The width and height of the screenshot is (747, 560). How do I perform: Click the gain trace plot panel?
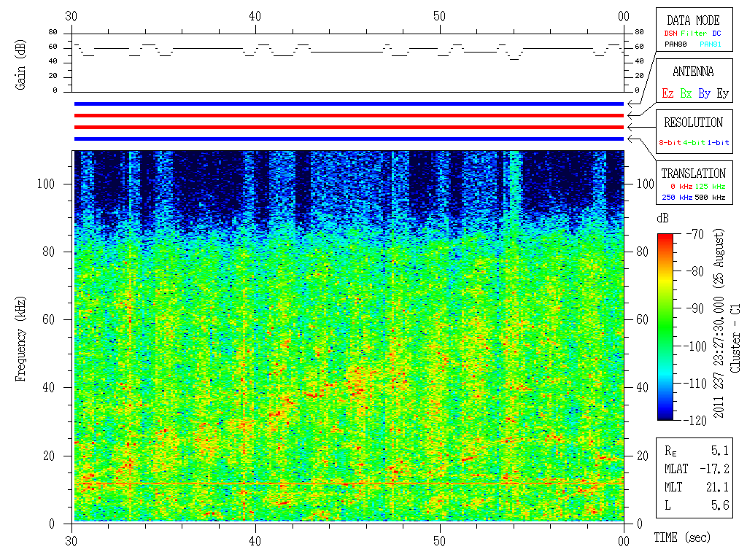pyautogui.click(x=348, y=63)
